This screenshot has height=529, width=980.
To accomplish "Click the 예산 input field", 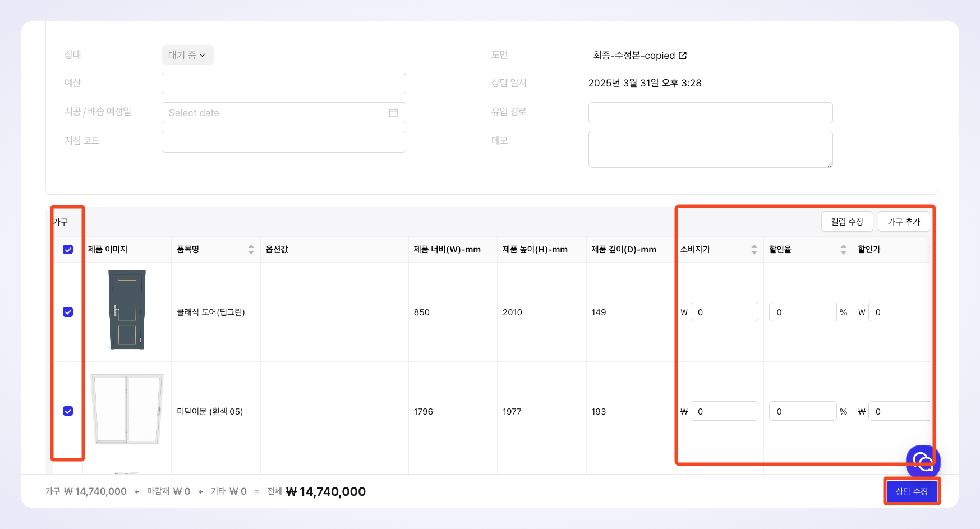I will 283,84.
